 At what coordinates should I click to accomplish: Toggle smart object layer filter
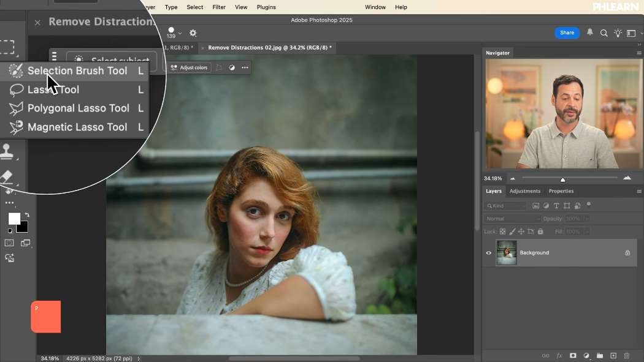[x=578, y=206]
